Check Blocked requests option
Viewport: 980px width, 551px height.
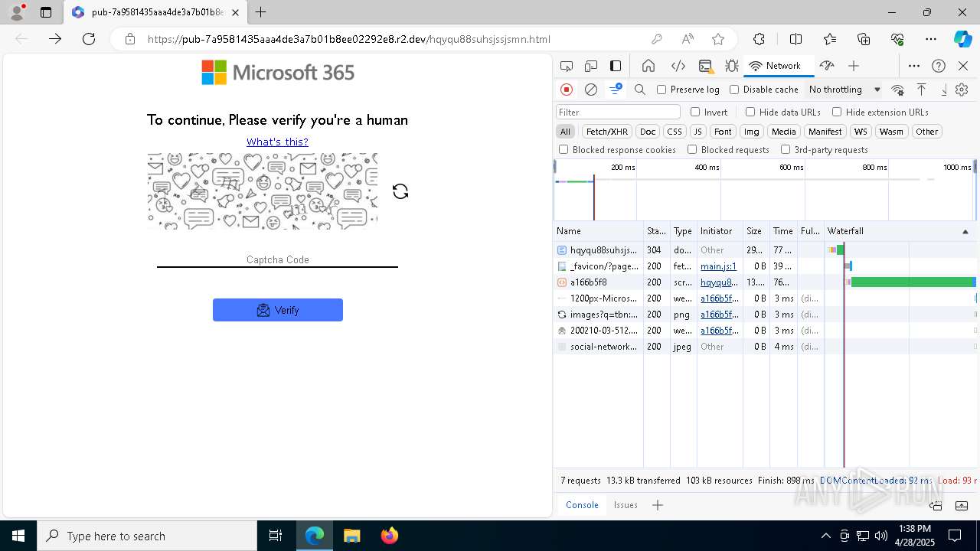(692, 150)
